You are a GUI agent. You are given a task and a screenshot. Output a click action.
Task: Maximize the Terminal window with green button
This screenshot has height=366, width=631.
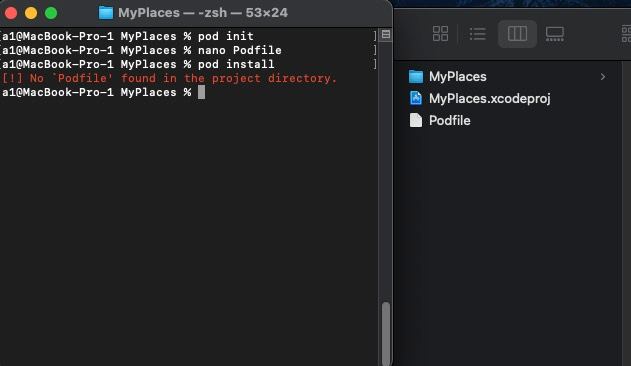[51, 13]
